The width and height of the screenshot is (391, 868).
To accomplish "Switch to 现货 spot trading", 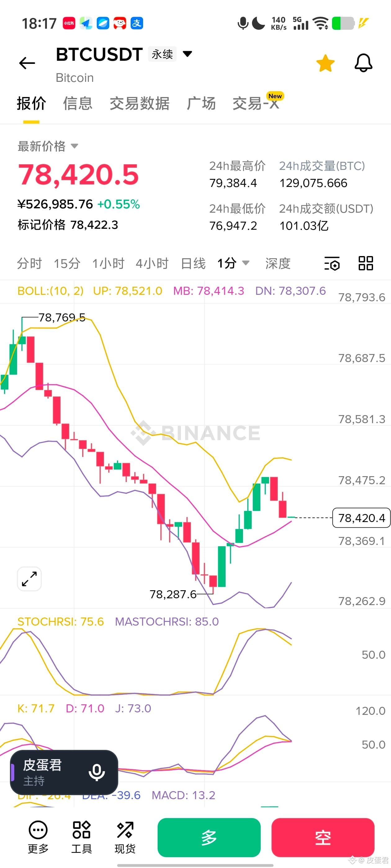I will pos(125,837).
